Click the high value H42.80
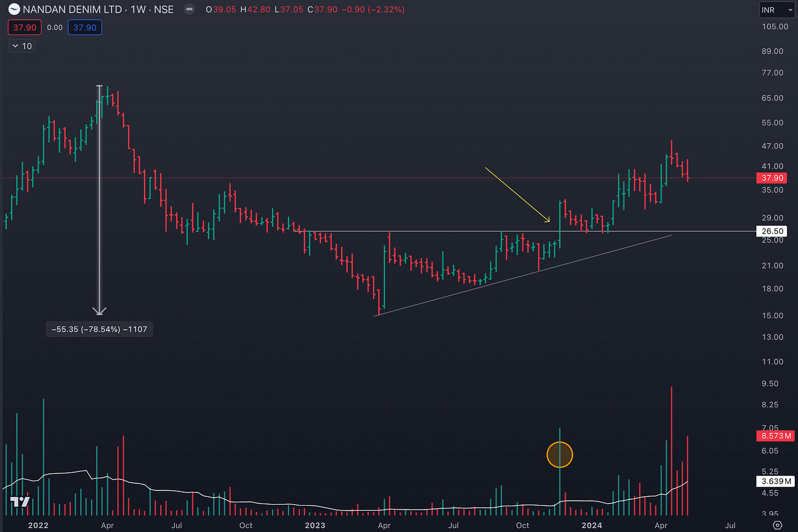Screen dimensions: 798x532 [x=255, y=9]
